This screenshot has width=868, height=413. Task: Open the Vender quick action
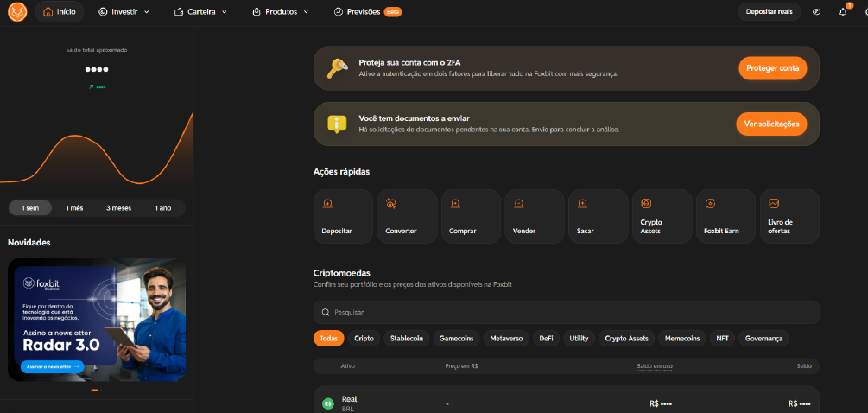[x=535, y=217]
